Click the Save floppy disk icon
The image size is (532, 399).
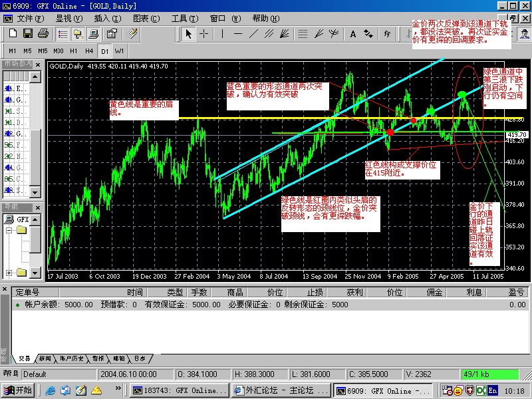[28, 34]
